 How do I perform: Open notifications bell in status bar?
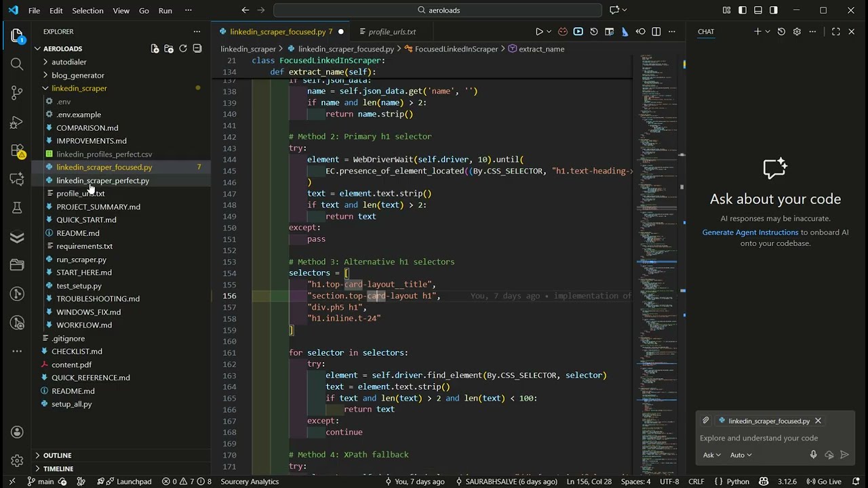click(x=856, y=482)
